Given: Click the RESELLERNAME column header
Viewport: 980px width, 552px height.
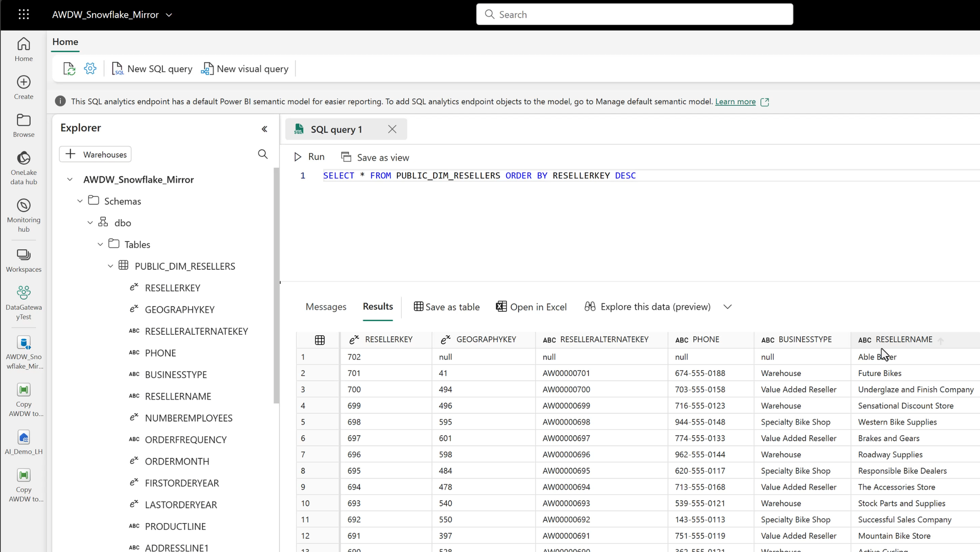Looking at the screenshot, I should tap(904, 340).
